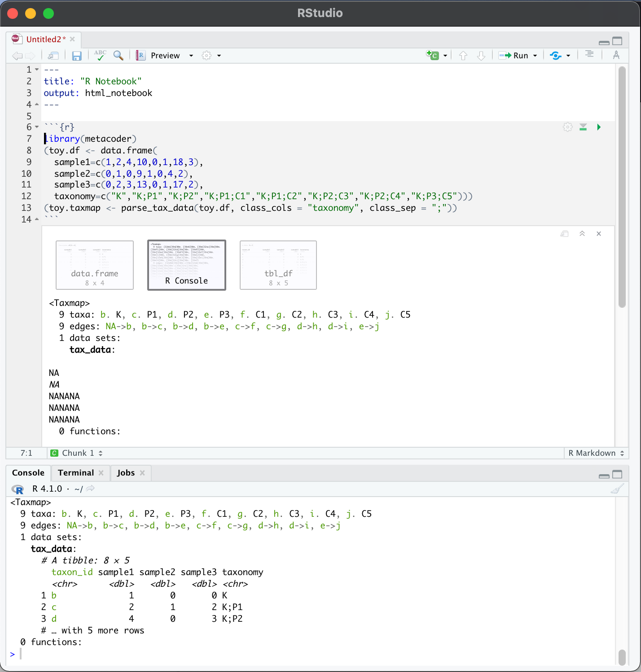
Task: Minimize the console pane
Action: click(x=604, y=476)
